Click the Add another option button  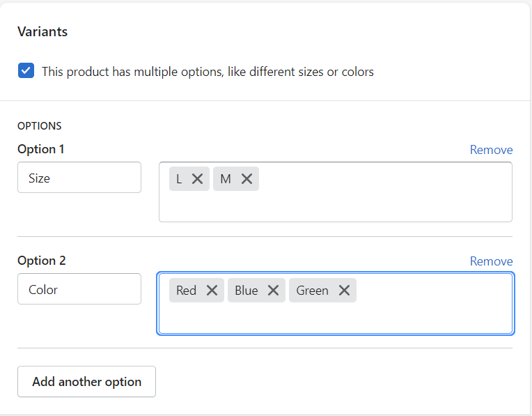[x=86, y=381]
